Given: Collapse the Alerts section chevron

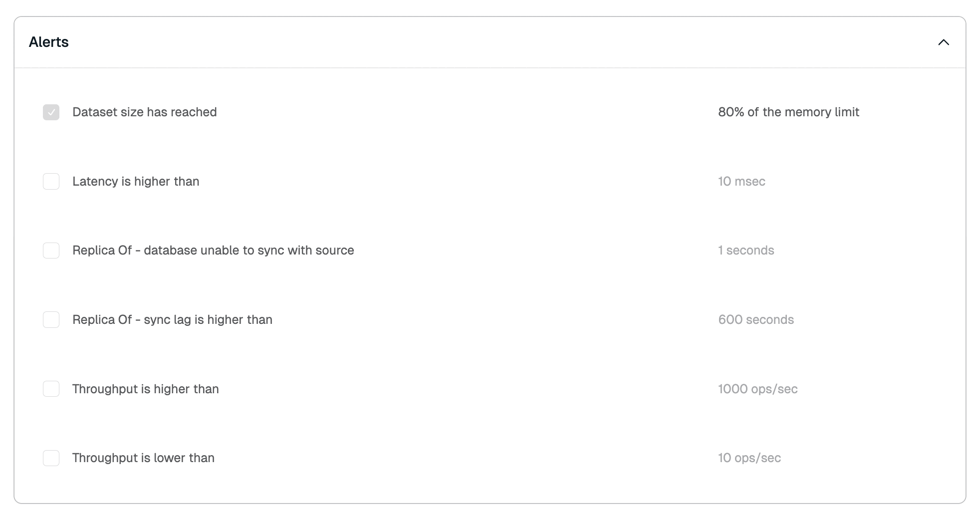Looking at the screenshot, I should click(x=943, y=42).
